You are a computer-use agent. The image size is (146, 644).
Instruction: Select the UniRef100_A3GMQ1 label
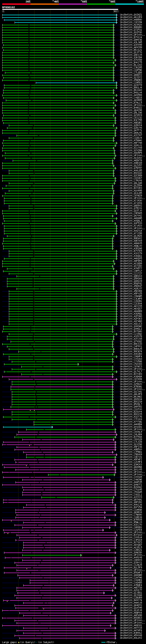(131, 314)
